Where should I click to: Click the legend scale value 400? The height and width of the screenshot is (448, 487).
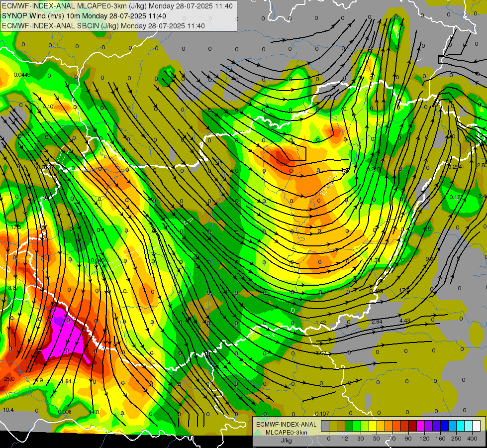472,439
